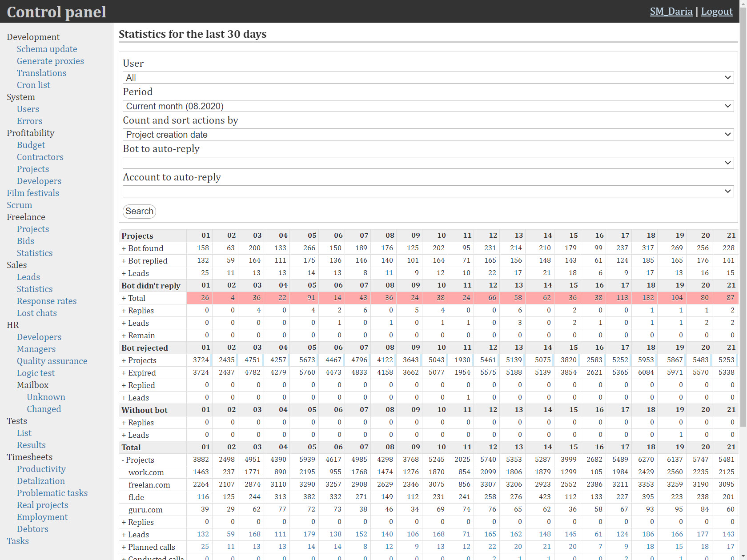Log out via the Logout link
This screenshot has width=747, height=560.
[716, 12]
